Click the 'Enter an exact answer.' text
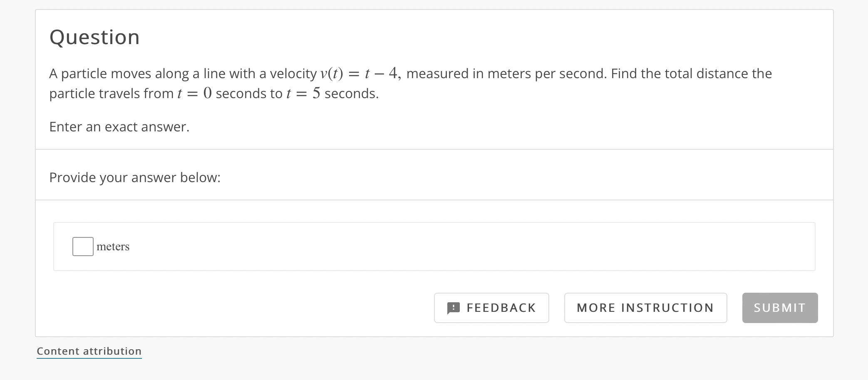The width and height of the screenshot is (868, 380). pyautogui.click(x=119, y=127)
